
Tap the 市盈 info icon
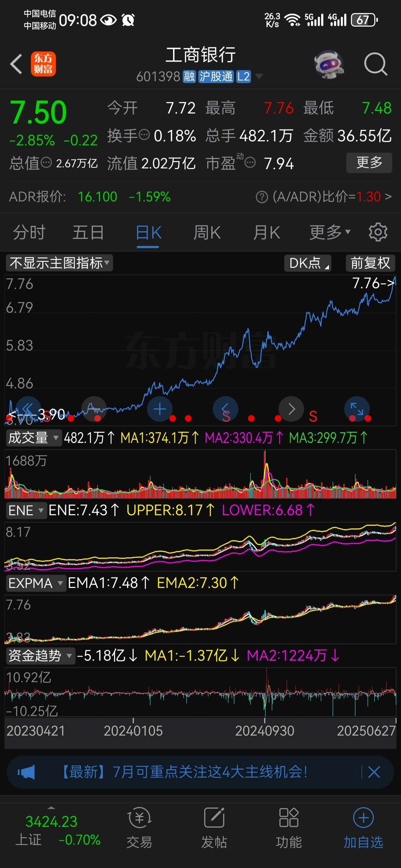250,162
